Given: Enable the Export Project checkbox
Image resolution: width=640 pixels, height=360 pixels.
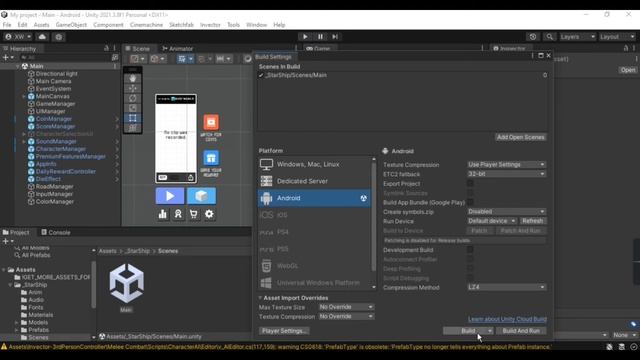Looking at the screenshot, I should (470, 184).
